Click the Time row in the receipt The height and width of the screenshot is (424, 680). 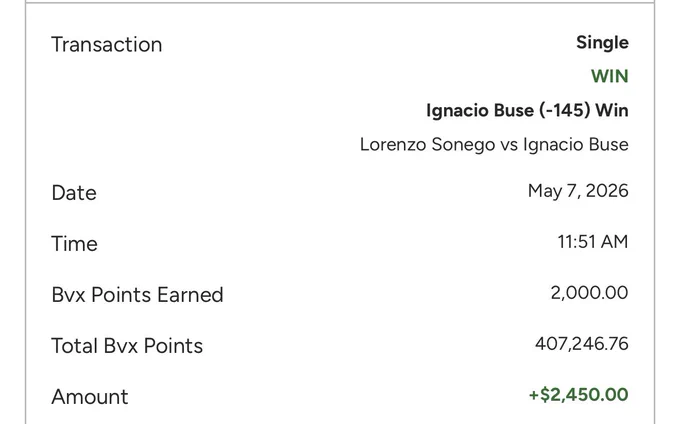340,243
